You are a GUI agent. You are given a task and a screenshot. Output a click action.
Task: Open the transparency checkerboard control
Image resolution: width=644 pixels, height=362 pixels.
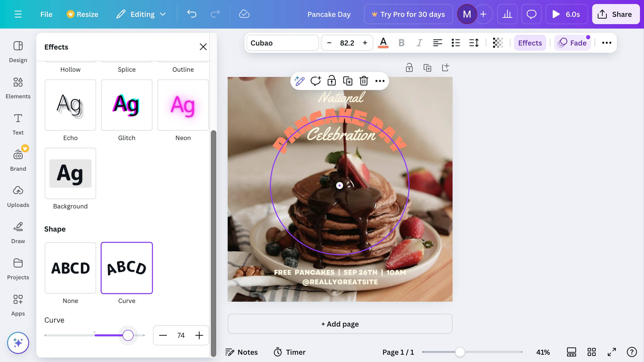point(498,43)
